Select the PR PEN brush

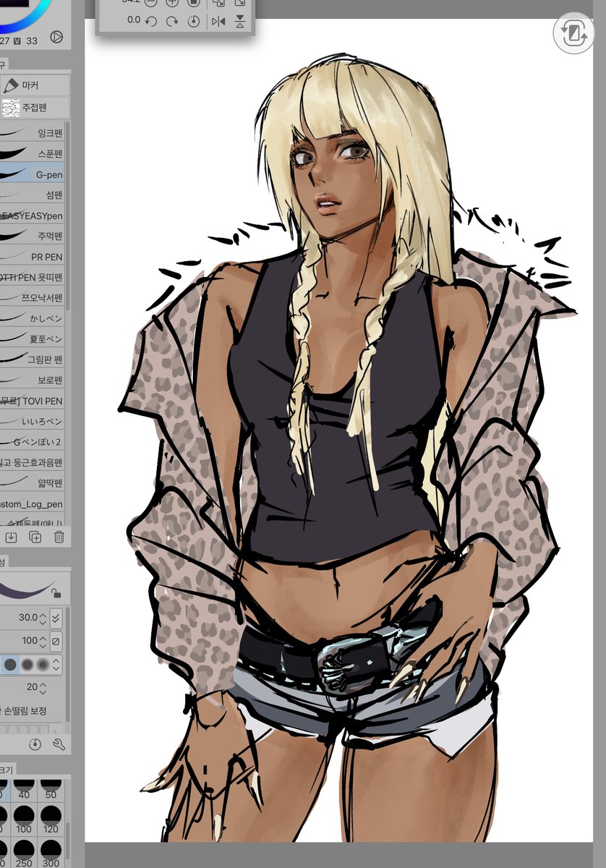(x=32, y=256)
